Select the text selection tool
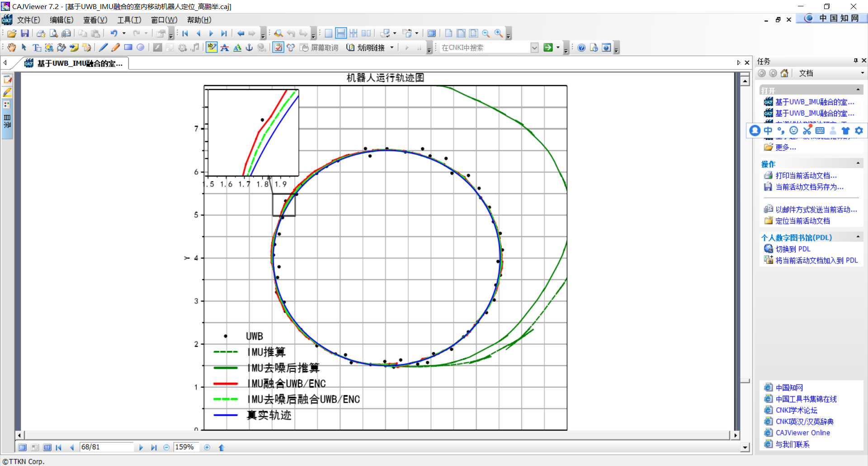The width and height of the screenshot is (868, 466). click(x=36, y=47)
